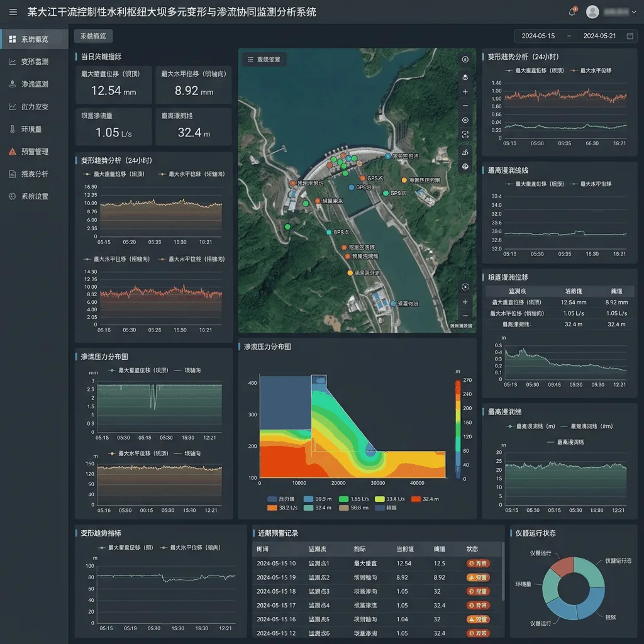Select timestamp 2024-05-15 17 in alert table
644x644 pixels.
pyautogui.click(x=276, y=606)
